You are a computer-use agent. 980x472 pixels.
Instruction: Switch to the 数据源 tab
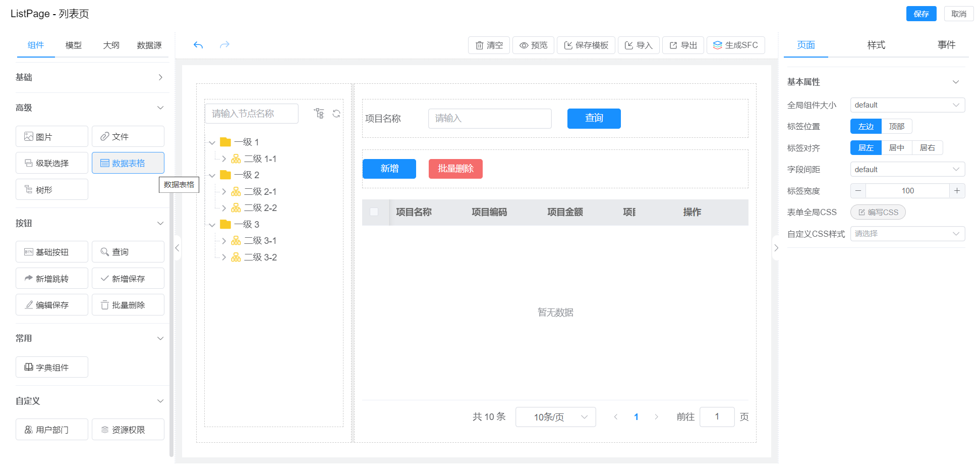(149, 45)
